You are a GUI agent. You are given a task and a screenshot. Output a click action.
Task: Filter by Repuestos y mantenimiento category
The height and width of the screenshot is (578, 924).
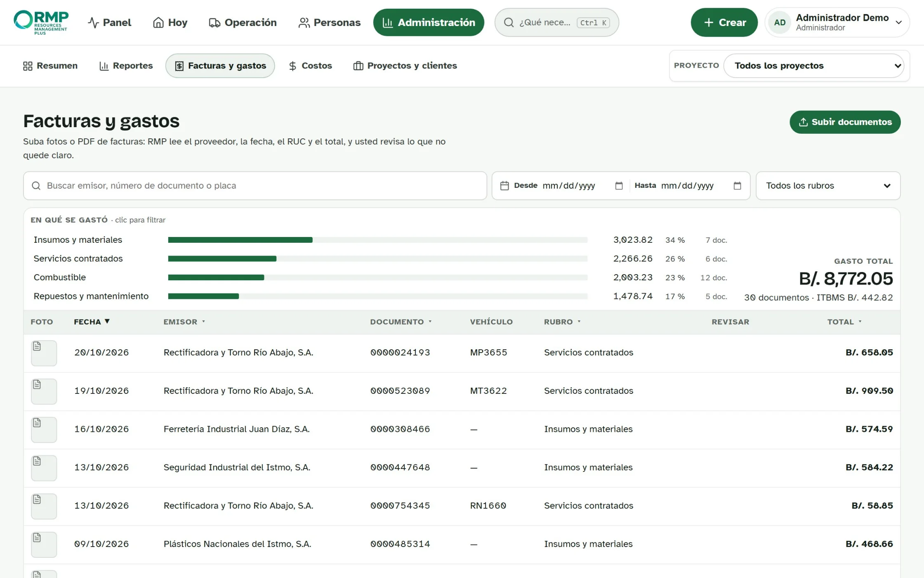[x=380, y=296]
